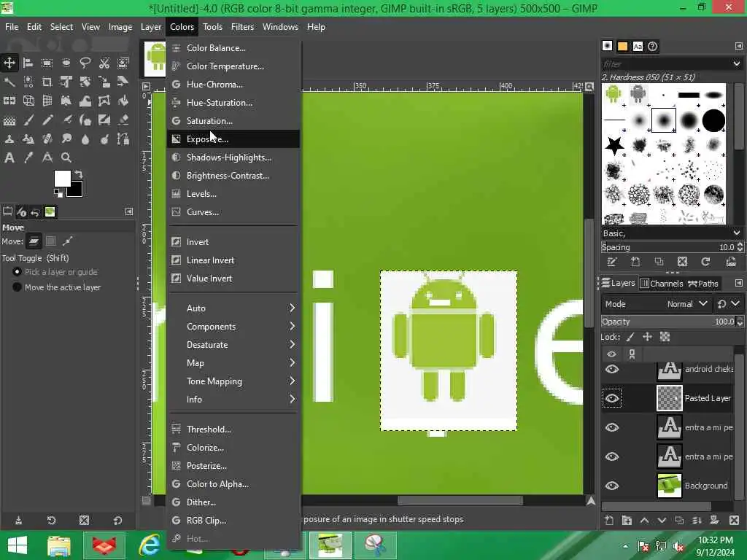Screen dimensions: 747x560
Task: Select the Eraser tool
Action: point(123,120)
